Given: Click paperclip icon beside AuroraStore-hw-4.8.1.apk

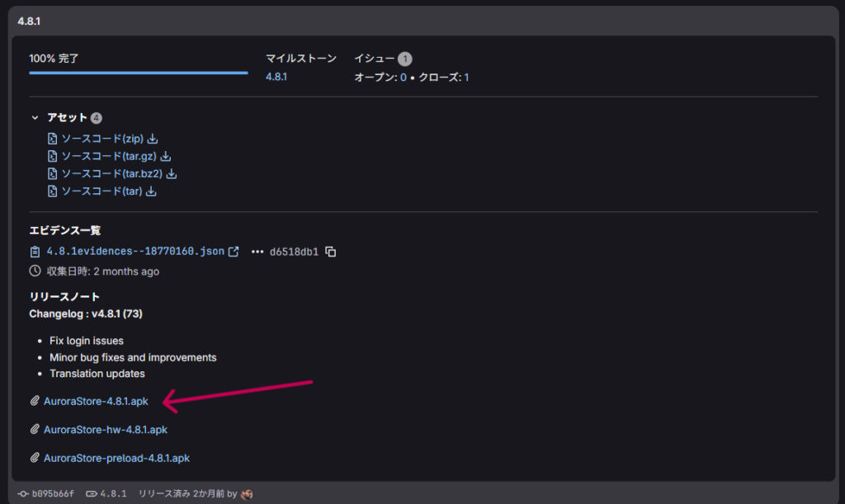Looking at the screenshot, I should tap(35, 430).
